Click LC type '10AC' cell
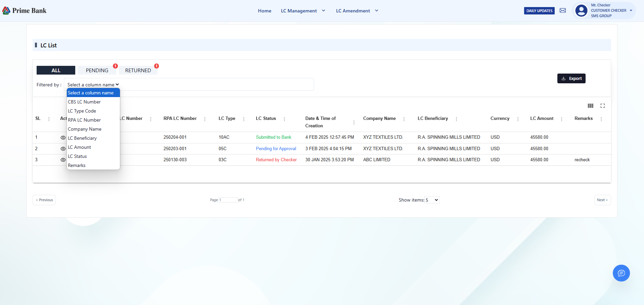 (x=224, y=137)
